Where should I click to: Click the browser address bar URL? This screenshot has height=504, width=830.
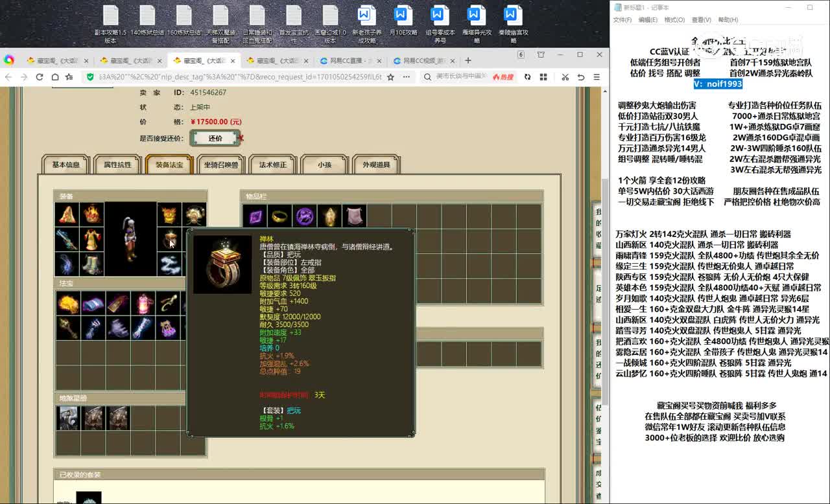pyautogui.click(x=240, y=77)
